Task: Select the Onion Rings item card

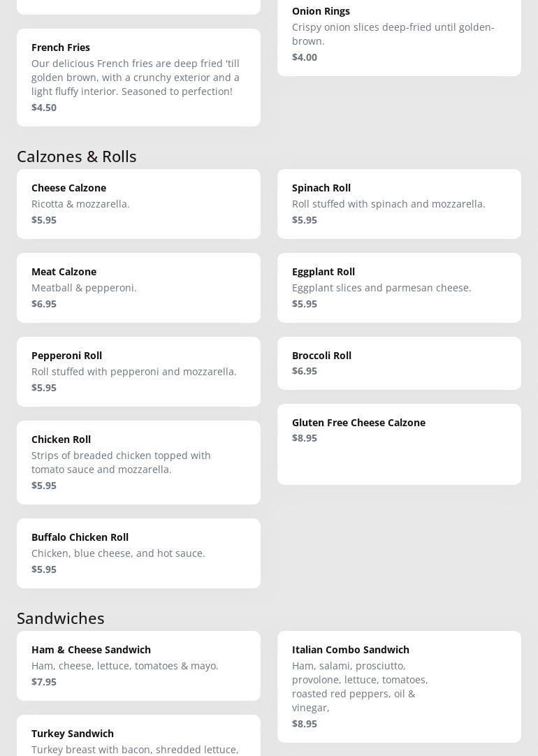Action: tap(399, 35)
